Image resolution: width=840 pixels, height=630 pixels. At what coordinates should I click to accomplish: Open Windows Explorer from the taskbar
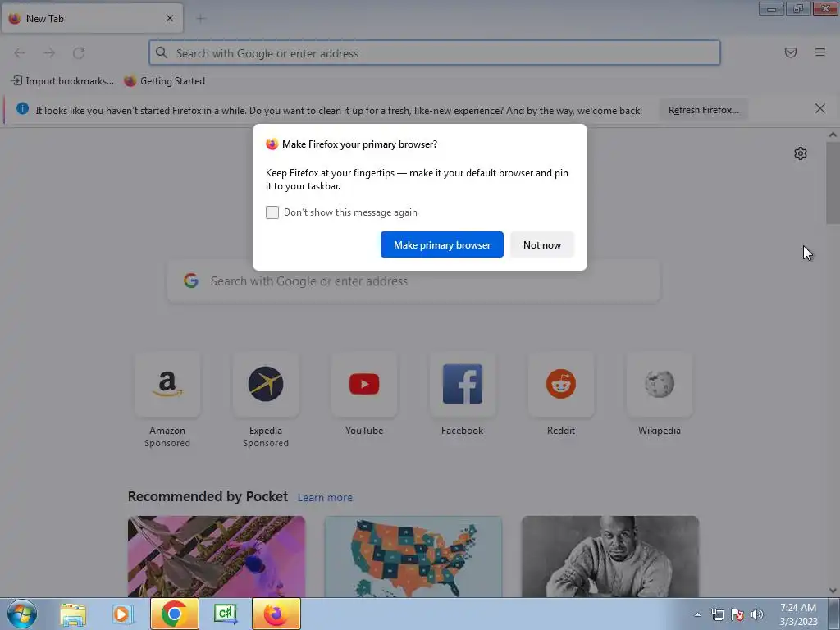point(73,614)
